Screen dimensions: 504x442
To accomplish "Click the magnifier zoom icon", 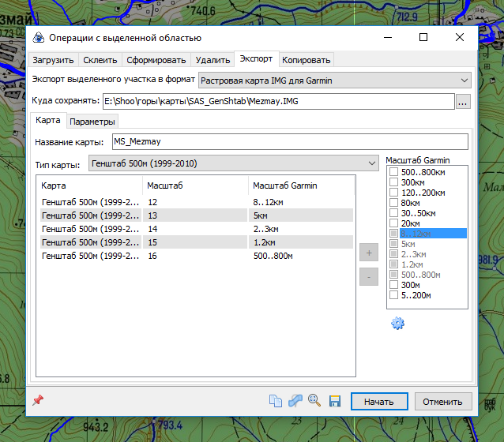I will [x=314, y=401].
